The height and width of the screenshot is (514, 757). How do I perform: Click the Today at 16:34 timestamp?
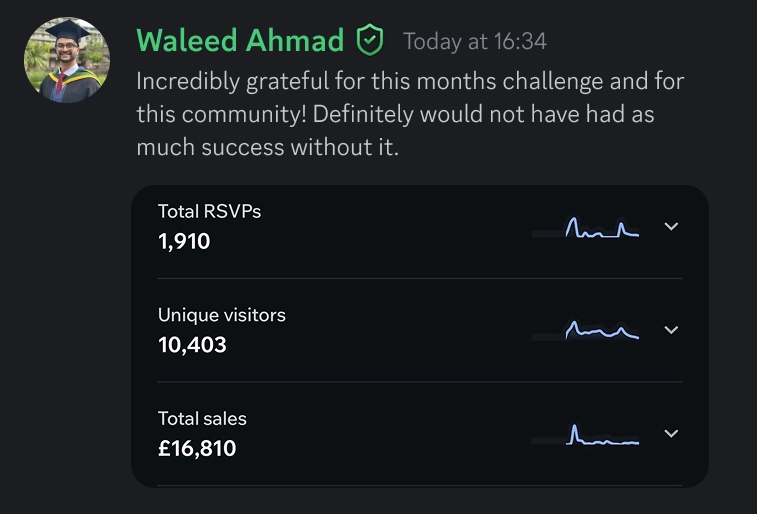475,41
